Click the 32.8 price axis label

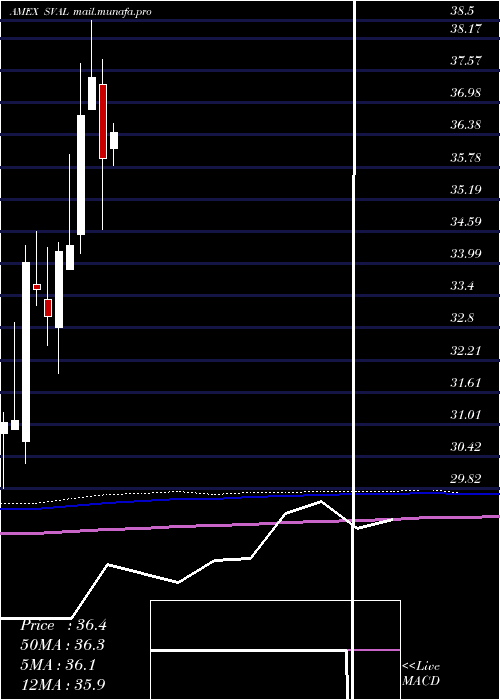[x=462, y=318]
